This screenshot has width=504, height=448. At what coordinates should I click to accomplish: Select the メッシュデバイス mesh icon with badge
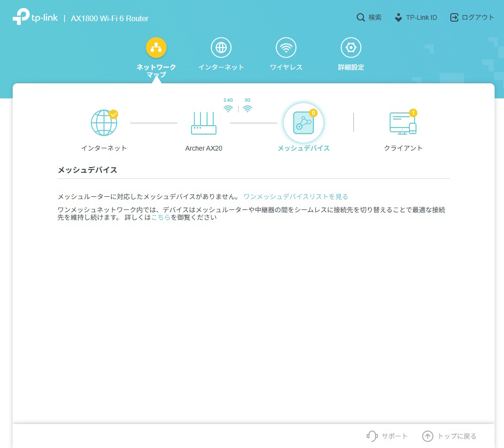[x=304, y=122]
